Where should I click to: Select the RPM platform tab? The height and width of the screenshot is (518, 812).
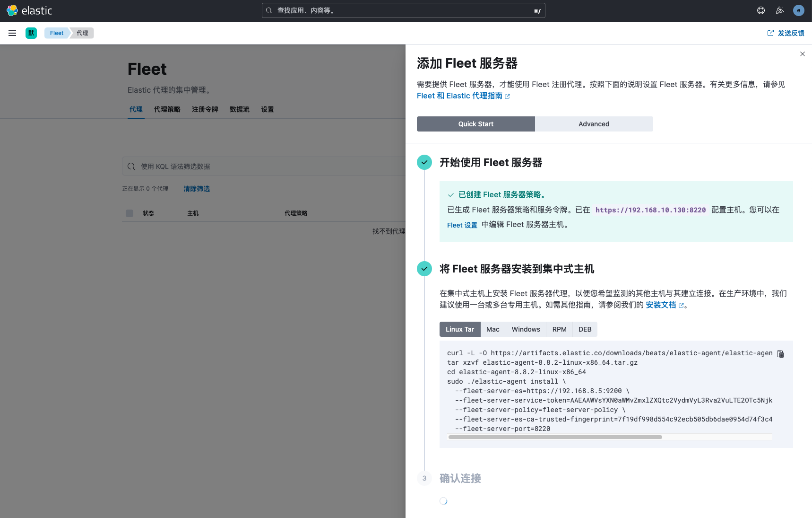560,329
